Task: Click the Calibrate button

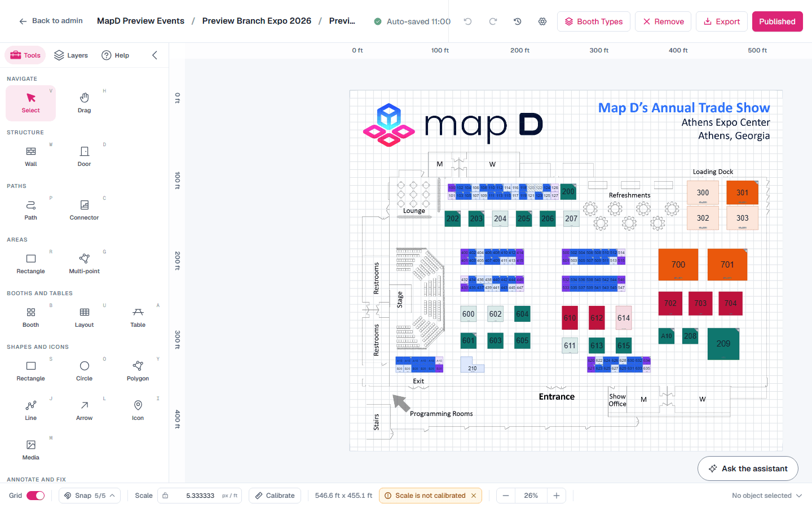Action: [x=275, y=496]
